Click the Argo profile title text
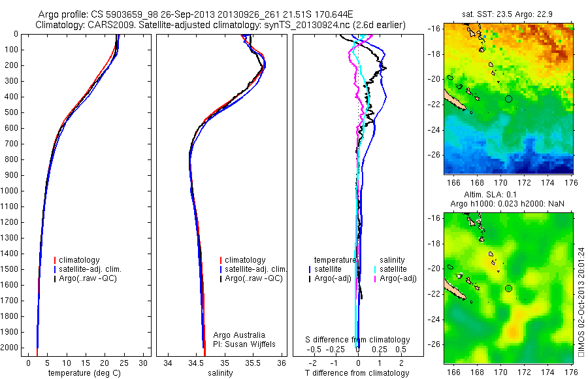 (x=195, y=14)
